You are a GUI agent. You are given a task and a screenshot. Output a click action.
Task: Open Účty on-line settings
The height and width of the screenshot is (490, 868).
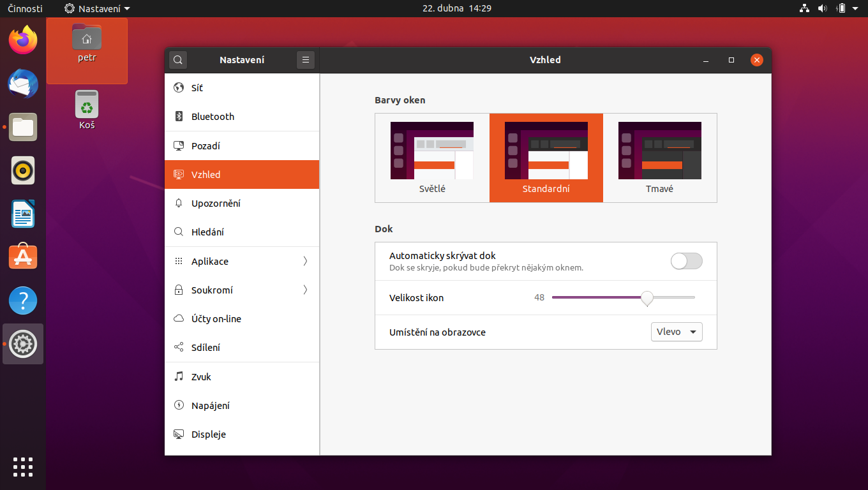(242, 319)
